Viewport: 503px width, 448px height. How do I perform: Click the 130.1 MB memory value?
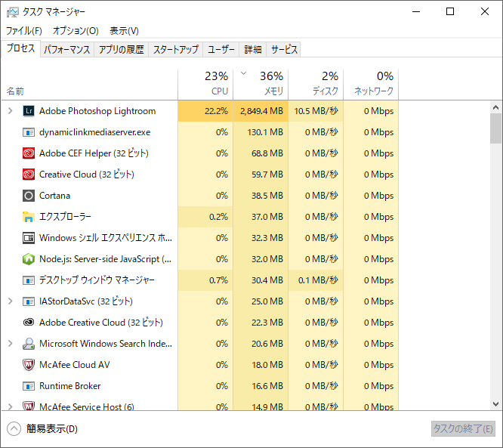265,132
